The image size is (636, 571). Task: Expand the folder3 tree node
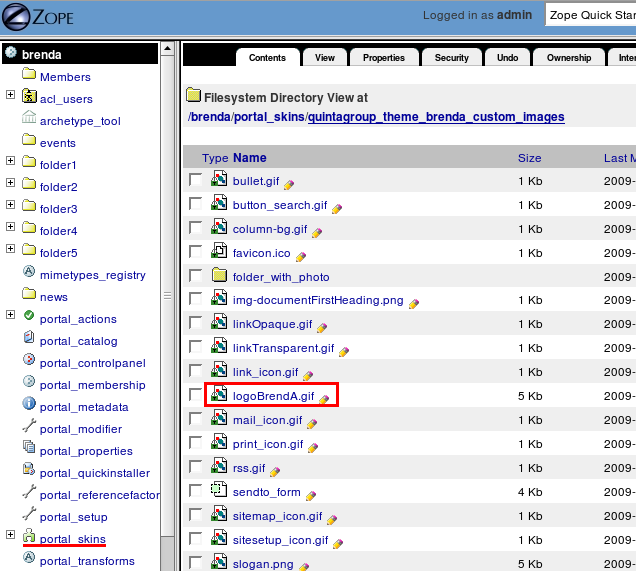point(11,204)
